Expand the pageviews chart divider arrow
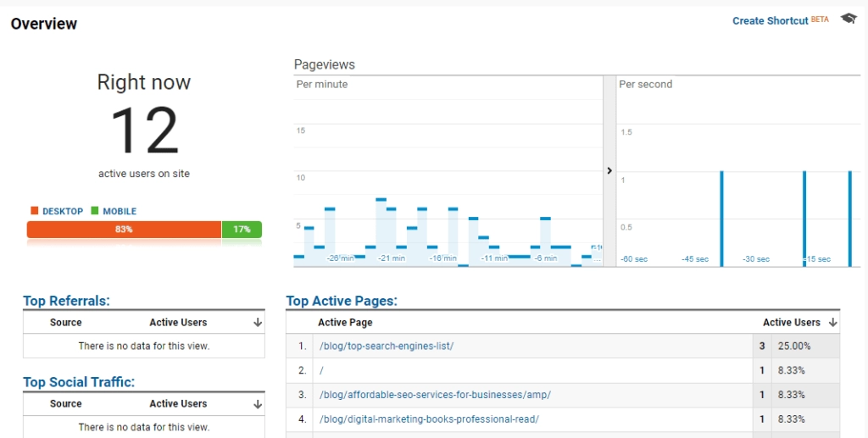 point(609,171)
